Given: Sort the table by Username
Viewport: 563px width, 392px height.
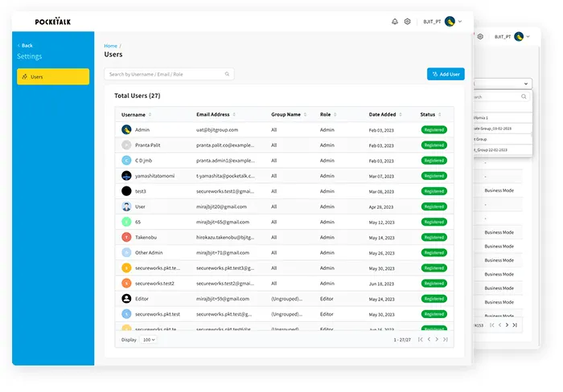Looking at the screenshot, I should (x=150, y=115).
